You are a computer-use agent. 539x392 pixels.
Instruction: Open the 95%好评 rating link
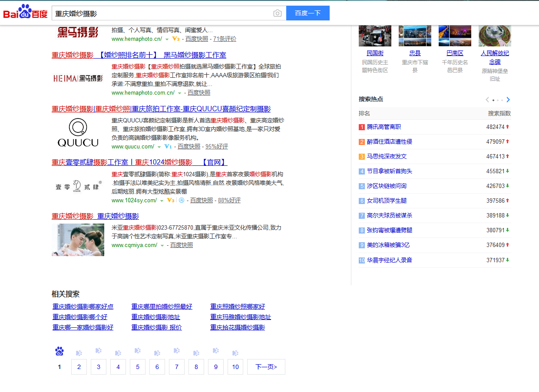(217, 146)
